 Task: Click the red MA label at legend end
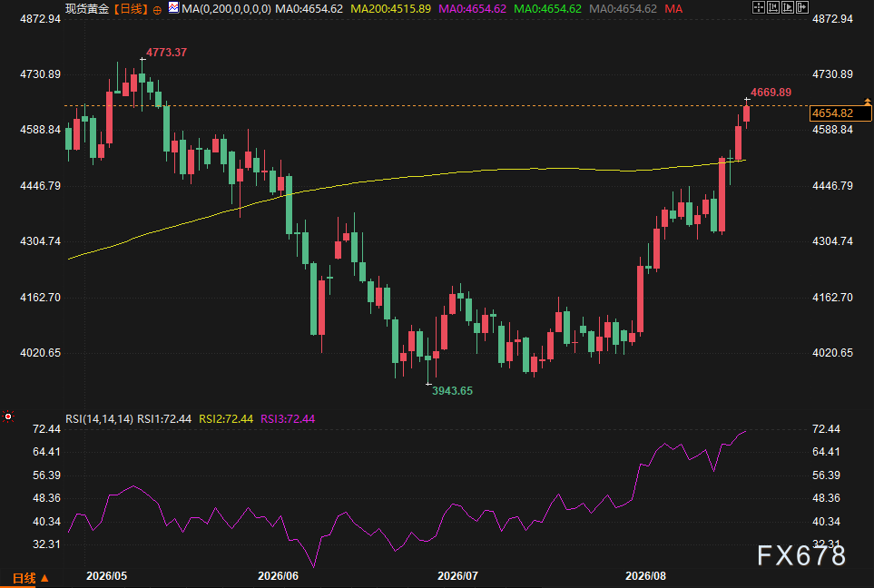(673, 9)
